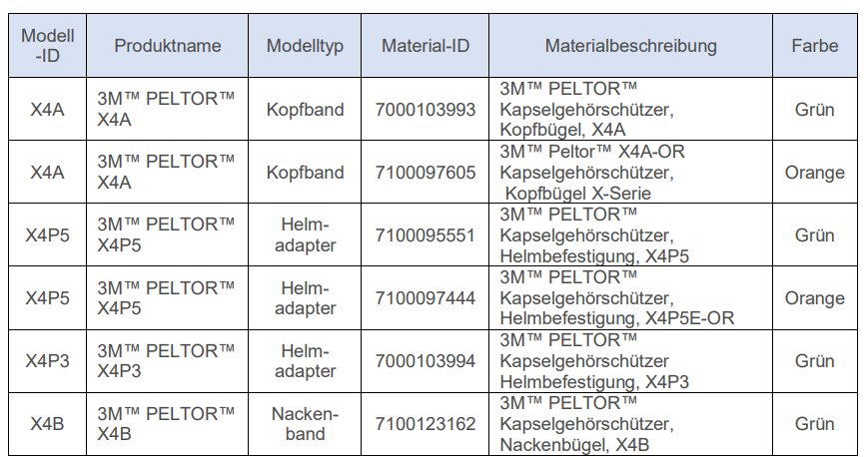Click material ID 7000103993
Image resolution: width=868 pixels, height=457 pixels.
(426, 110)
